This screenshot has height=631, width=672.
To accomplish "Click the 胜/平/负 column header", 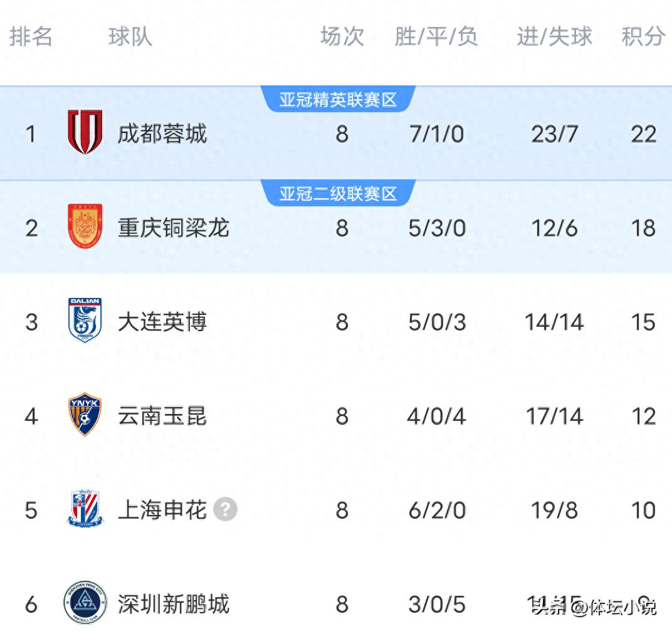I will pos(436,36).
